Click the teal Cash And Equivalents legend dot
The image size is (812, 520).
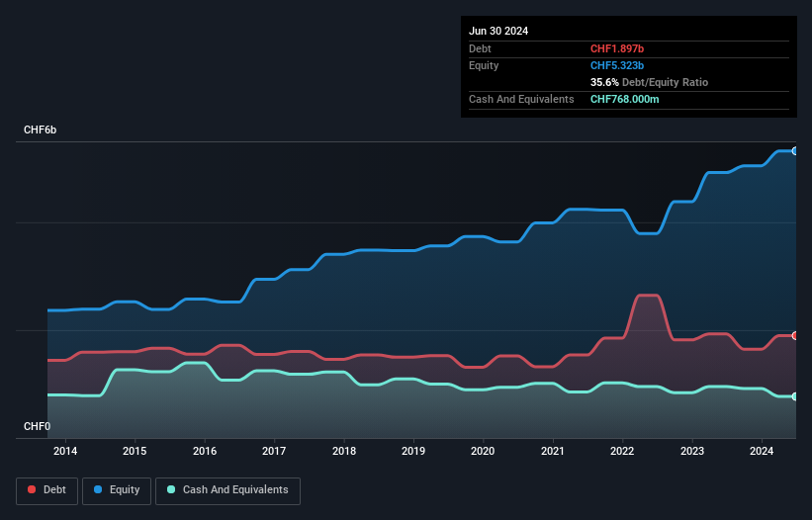pos(171,489)
